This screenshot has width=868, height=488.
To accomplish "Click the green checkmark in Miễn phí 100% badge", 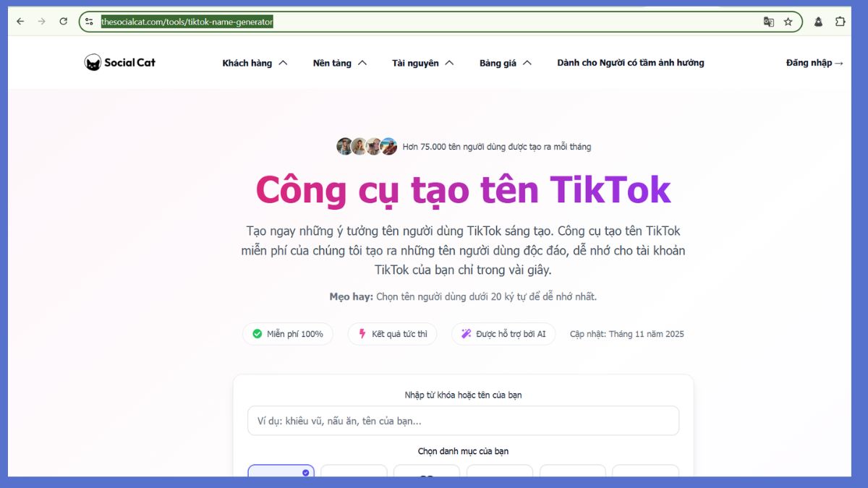I will coord(257,334).
